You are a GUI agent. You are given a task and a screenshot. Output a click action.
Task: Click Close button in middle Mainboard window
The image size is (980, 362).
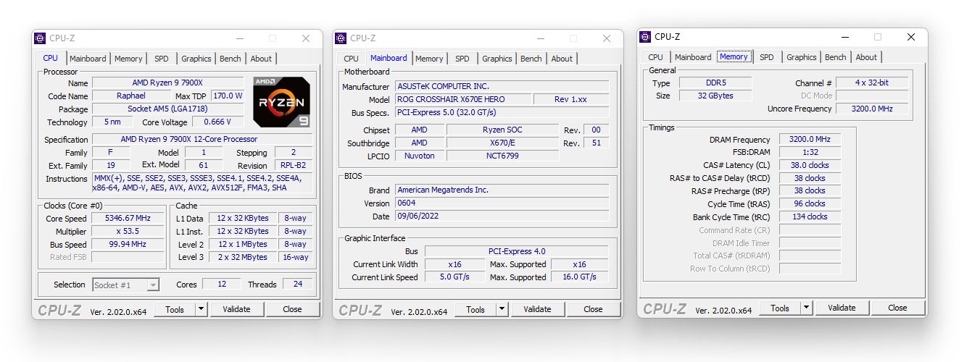tap(593, 309)
